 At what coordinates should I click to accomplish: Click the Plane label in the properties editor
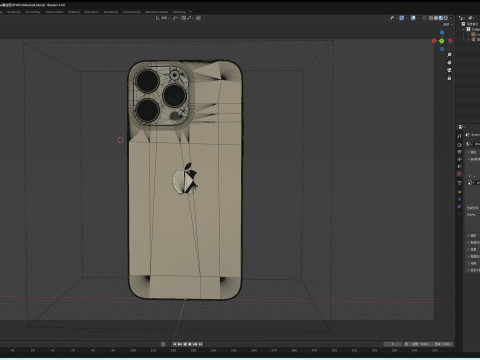click(x=471, y=215)
